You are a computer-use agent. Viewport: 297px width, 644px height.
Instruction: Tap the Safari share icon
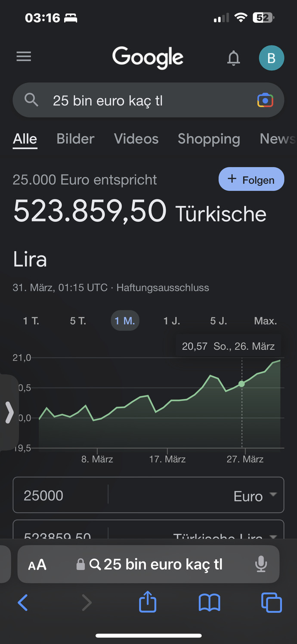148,601
